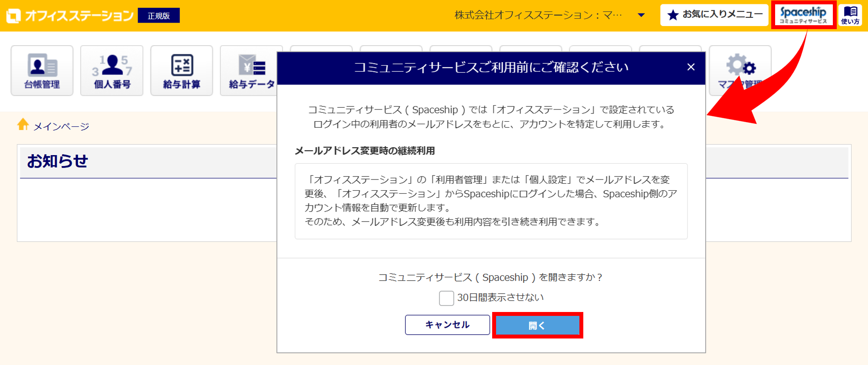Open the 台帳管理 ledger management icon

click(42, 70)
